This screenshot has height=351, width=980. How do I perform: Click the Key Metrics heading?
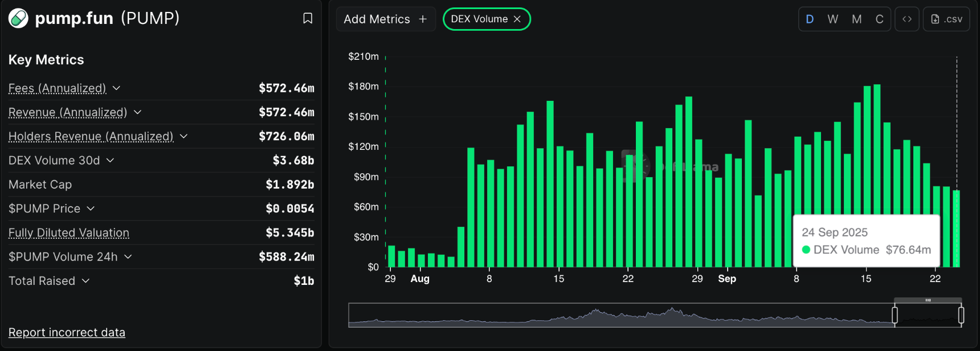tap(46, 60)
